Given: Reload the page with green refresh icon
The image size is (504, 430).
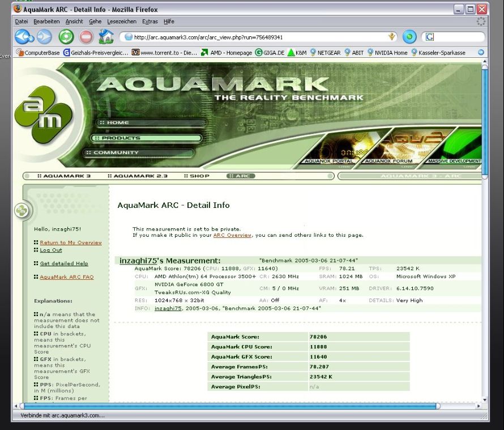Looking at the screenshot, I should click(66, 37).
